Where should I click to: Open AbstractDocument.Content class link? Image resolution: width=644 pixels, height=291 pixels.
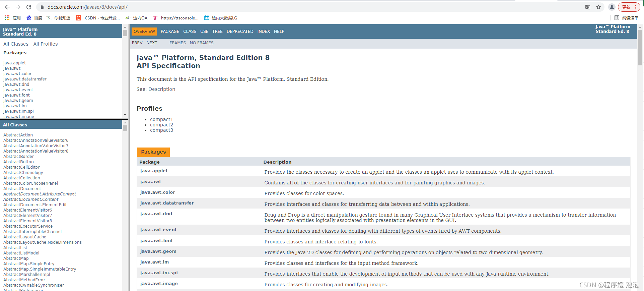coord(31,199)
